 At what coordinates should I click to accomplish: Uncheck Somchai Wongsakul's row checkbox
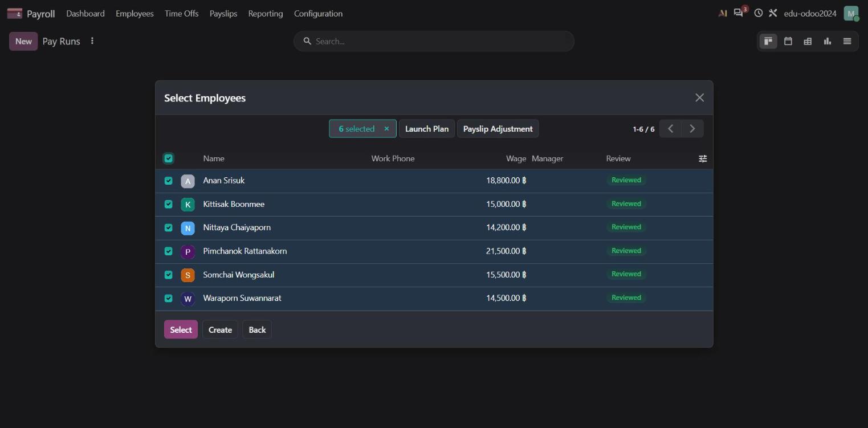(x=168, y=275)
